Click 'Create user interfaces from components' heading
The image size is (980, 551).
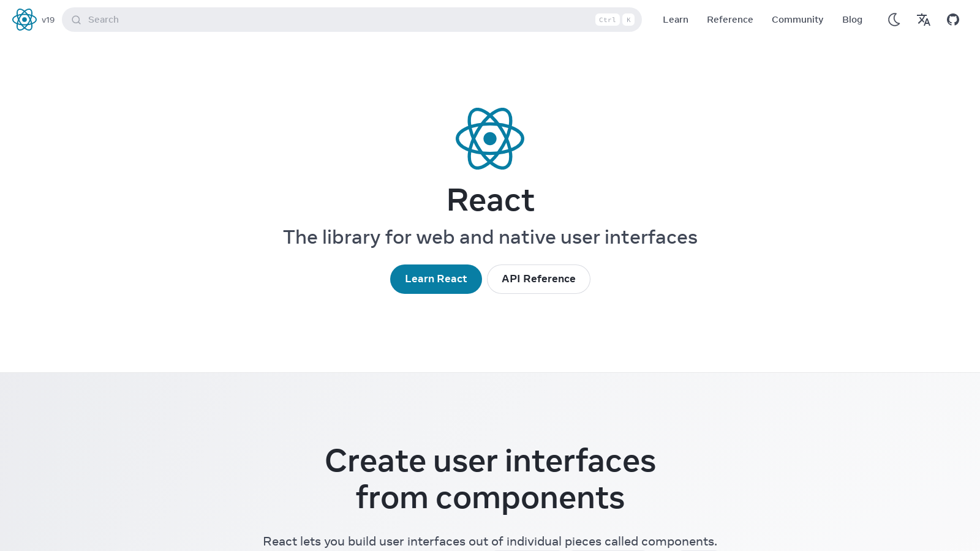pyautogui.click(x=490, y=479)
